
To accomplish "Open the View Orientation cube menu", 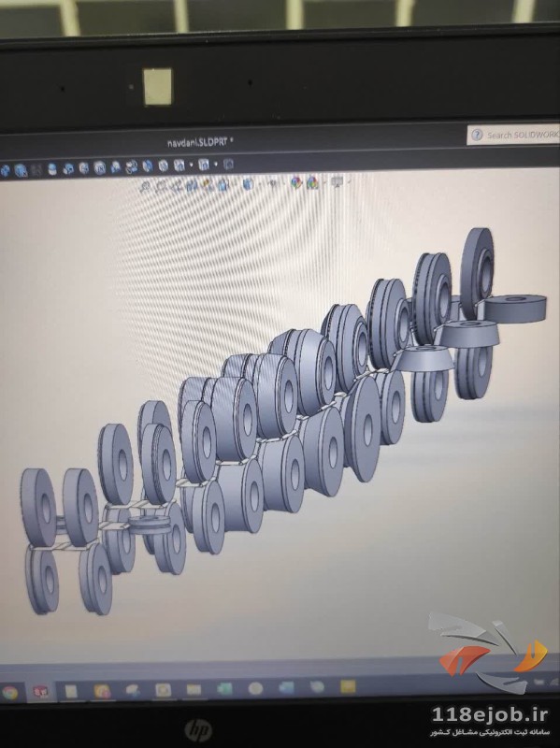I will [223, 184].
